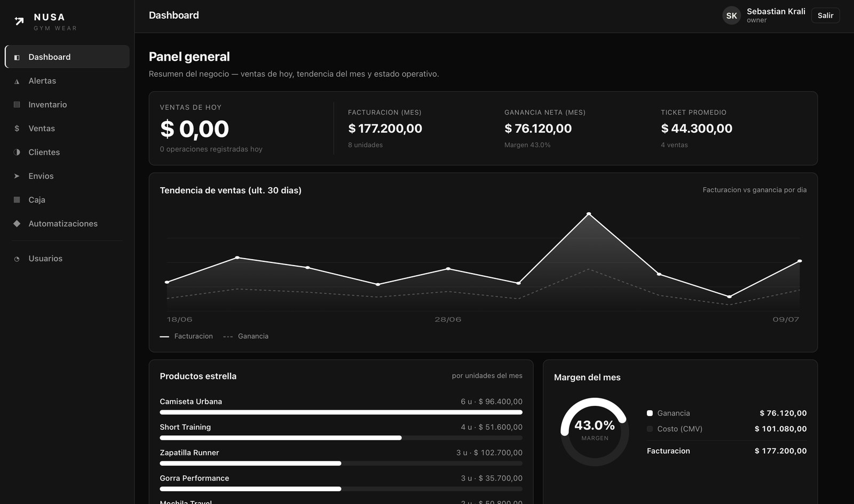This screenshot has height=504, width=854.
Task: Click the Dashboard sidebar icon
Action: 17,57
